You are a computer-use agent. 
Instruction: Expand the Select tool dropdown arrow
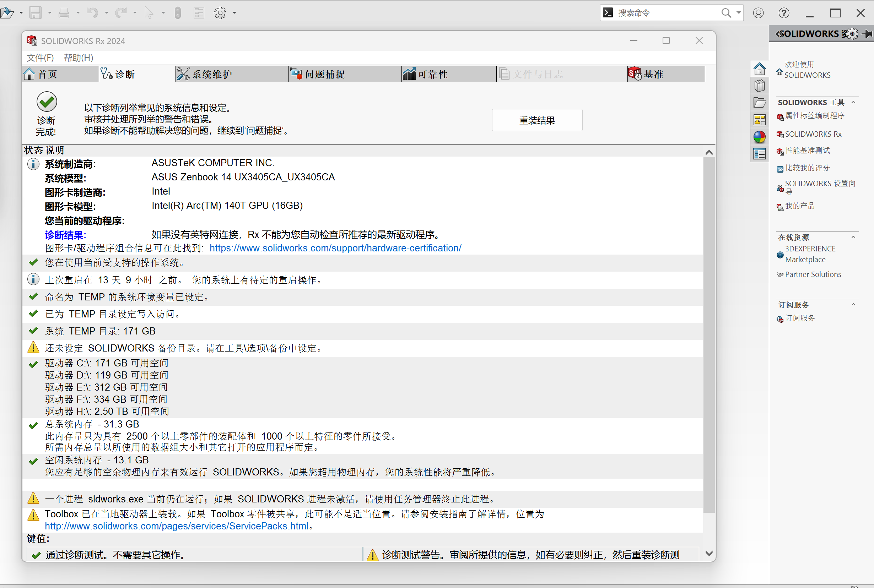pyautogui.click(x=163, y=13)
